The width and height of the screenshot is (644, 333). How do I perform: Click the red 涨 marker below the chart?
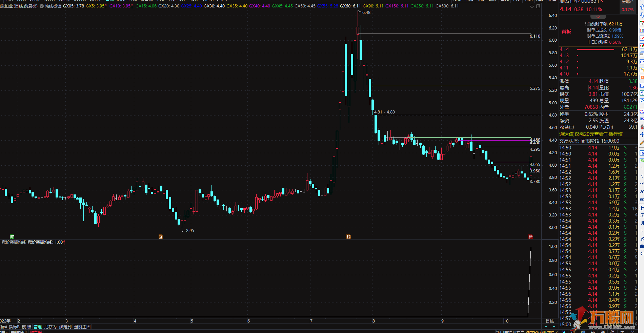[x=530, y=237]
